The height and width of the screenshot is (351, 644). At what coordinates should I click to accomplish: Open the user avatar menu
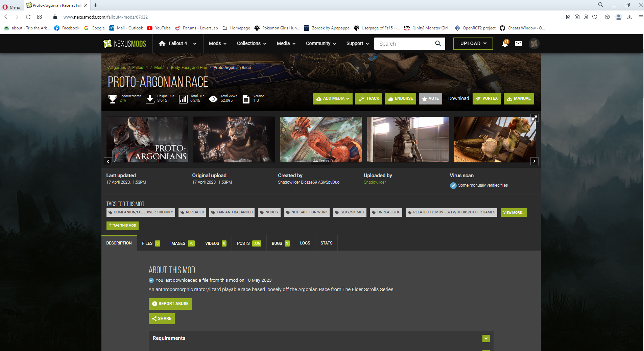[x=534, y=44]
